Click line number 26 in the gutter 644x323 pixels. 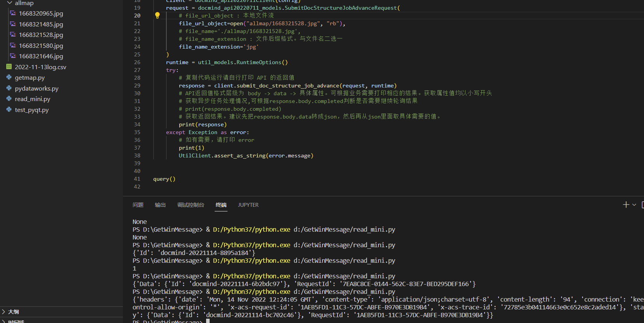click(137, 62)
